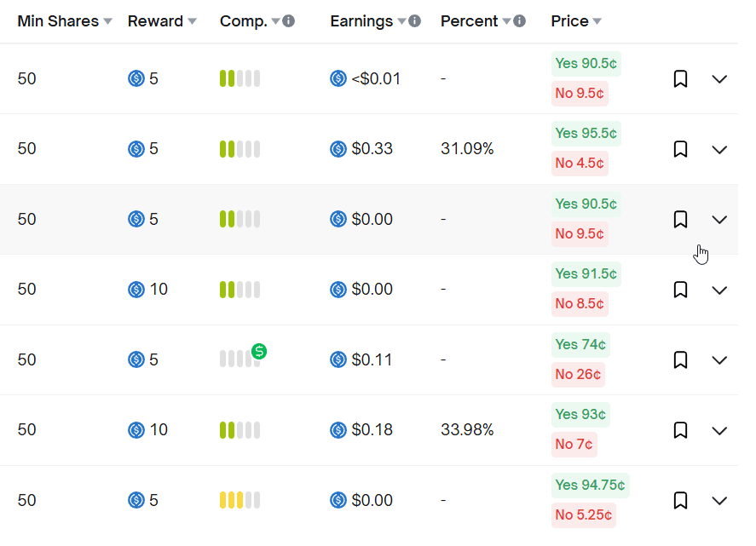Bookmark the market priced Yes 74¢
The image size is (756, 546).
pos(680,360)
